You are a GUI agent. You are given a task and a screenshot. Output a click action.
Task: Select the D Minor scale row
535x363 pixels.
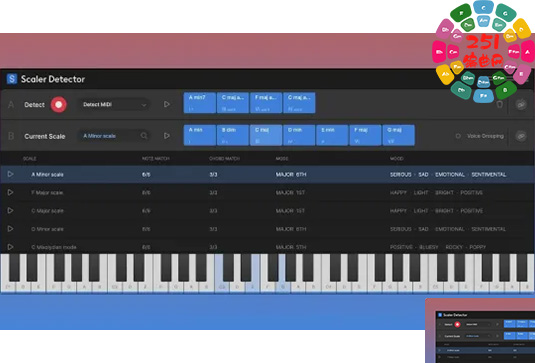coord(268,229)
